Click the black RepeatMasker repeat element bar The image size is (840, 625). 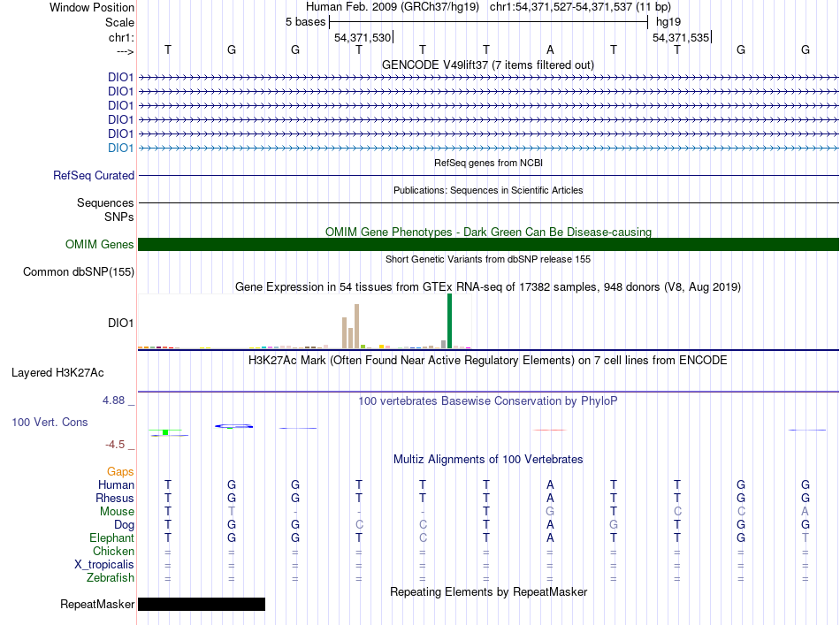click(202, 604)
